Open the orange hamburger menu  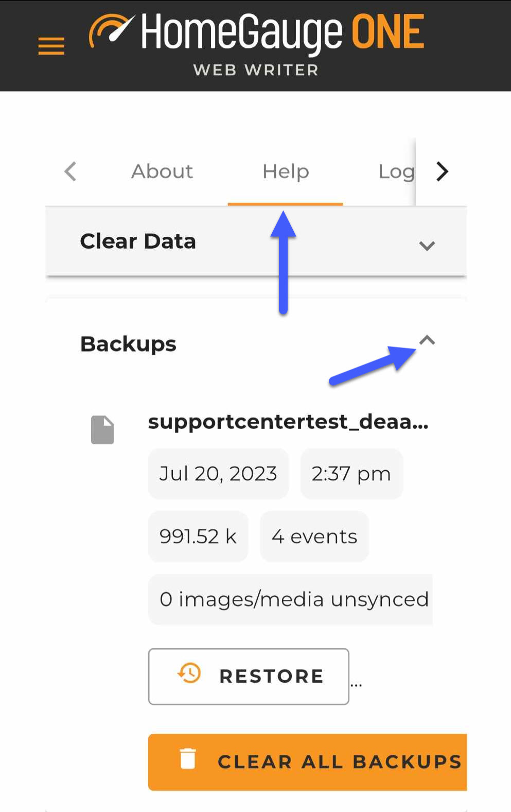click(x=51, y=46)
